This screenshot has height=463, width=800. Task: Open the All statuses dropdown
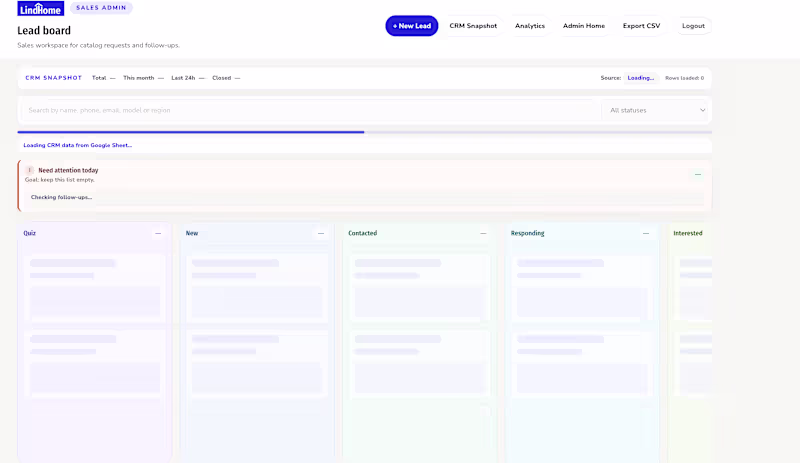click(x=657, y=110)
